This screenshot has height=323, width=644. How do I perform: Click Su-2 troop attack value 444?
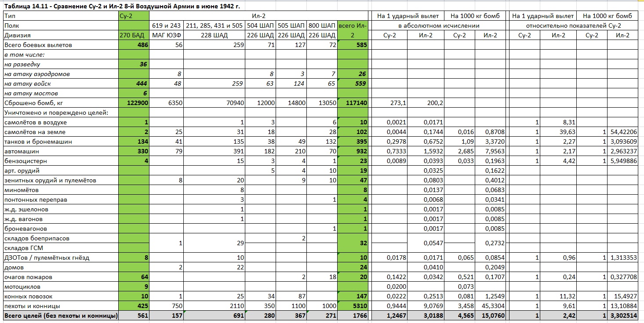134,83
